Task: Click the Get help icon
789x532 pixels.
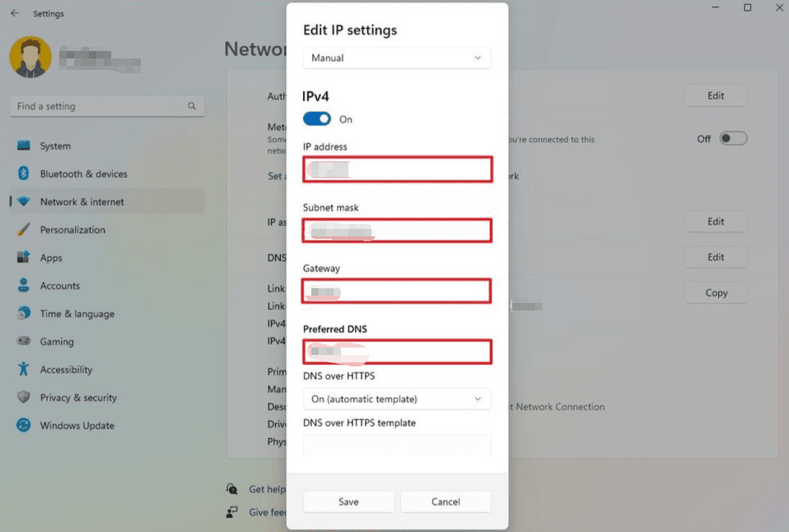Action: [231, 488]
